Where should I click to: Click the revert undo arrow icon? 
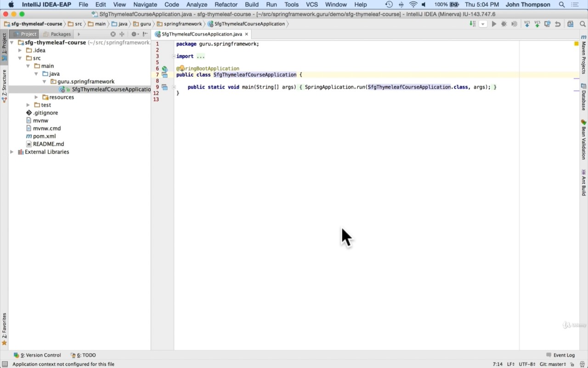558,24
